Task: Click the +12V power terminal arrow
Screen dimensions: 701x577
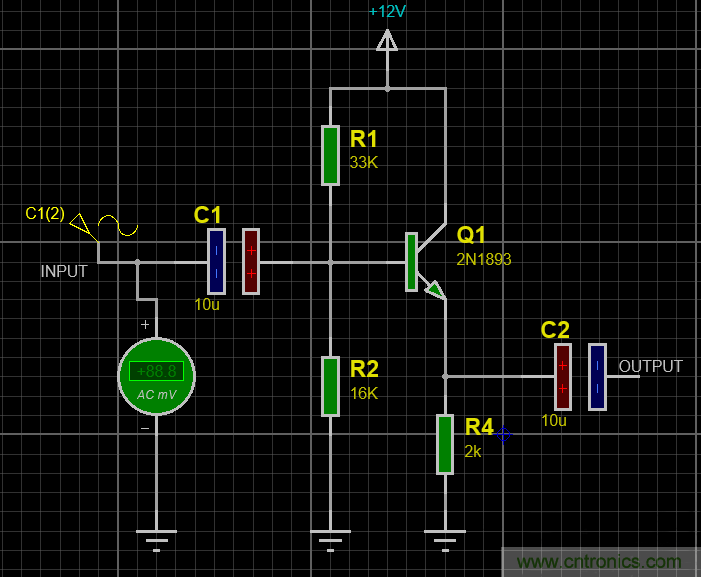Action: click(387, 41)
